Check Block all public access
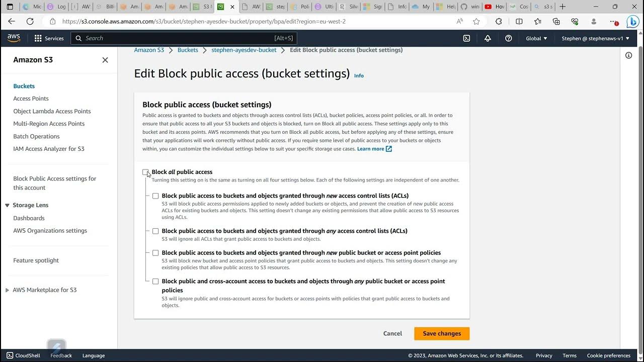Image resolution: width=644 pixels, height=362 pixels. (145, 172)
